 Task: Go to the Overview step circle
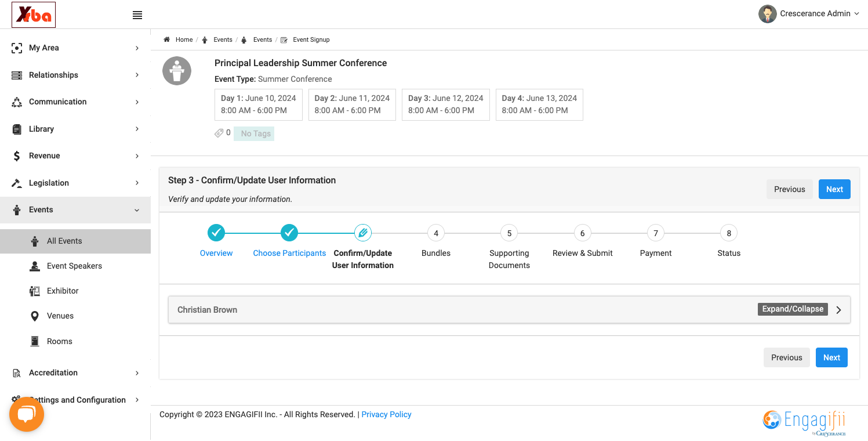tap(216, 233)
